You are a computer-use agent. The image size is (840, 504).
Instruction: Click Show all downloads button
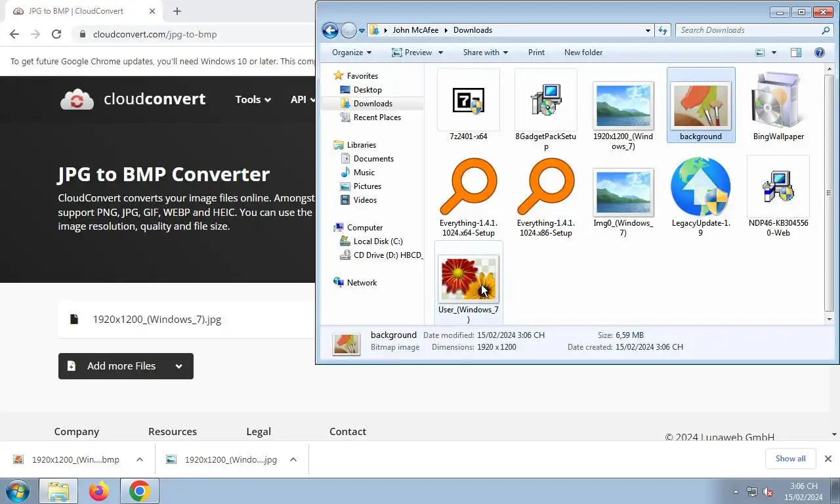coord(791,459)
